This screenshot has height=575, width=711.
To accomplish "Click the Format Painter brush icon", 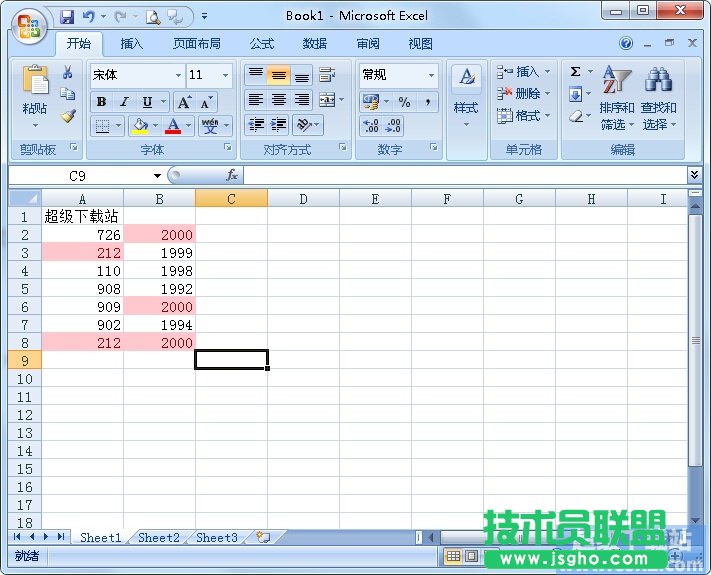I will point(68,116).
